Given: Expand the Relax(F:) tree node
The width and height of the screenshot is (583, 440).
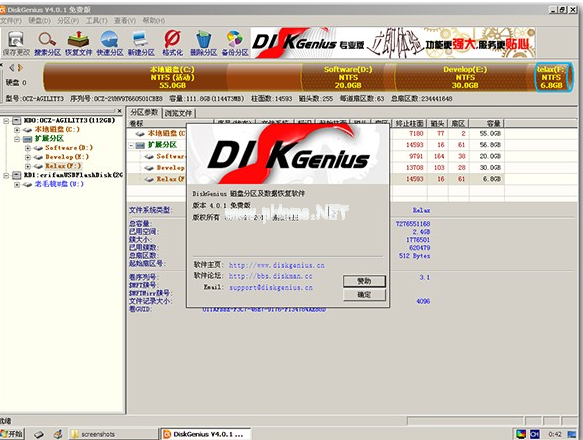Looking at the screenshot, I should 28,166.
